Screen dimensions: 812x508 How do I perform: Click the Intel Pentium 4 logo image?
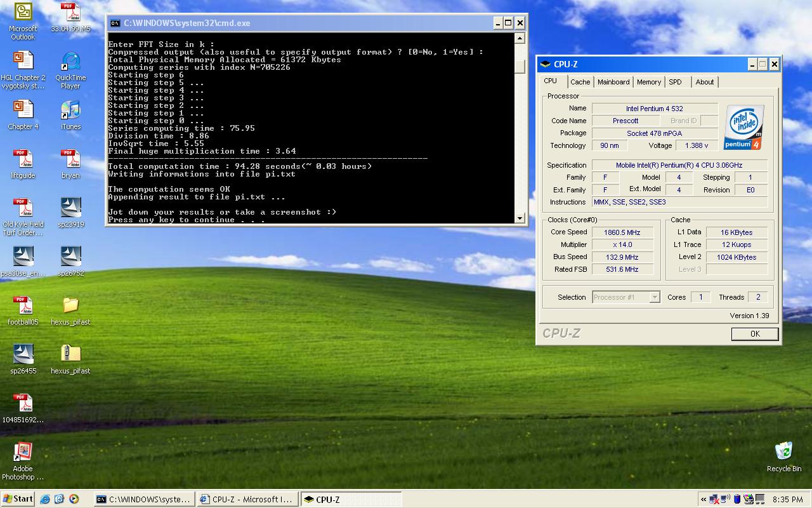point(743,128)
